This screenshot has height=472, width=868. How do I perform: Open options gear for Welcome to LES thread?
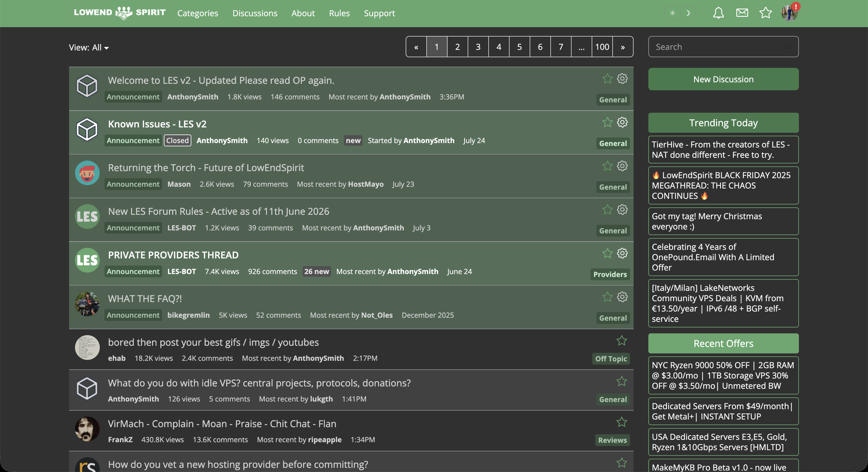tap(622, 79)
